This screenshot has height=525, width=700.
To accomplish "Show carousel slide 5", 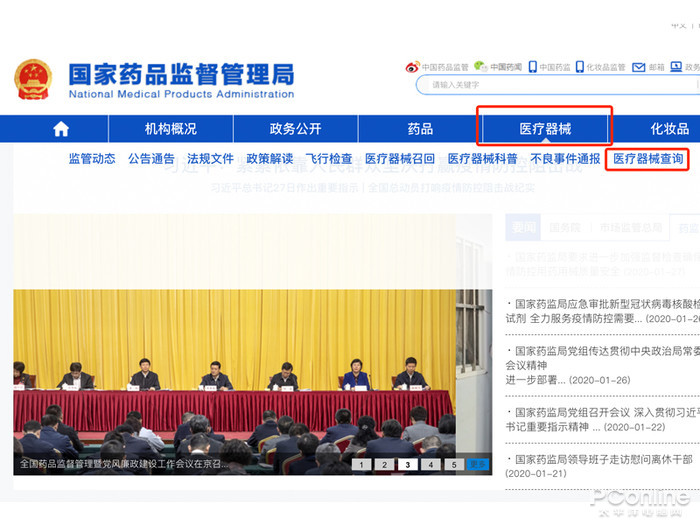I will 454,464.
